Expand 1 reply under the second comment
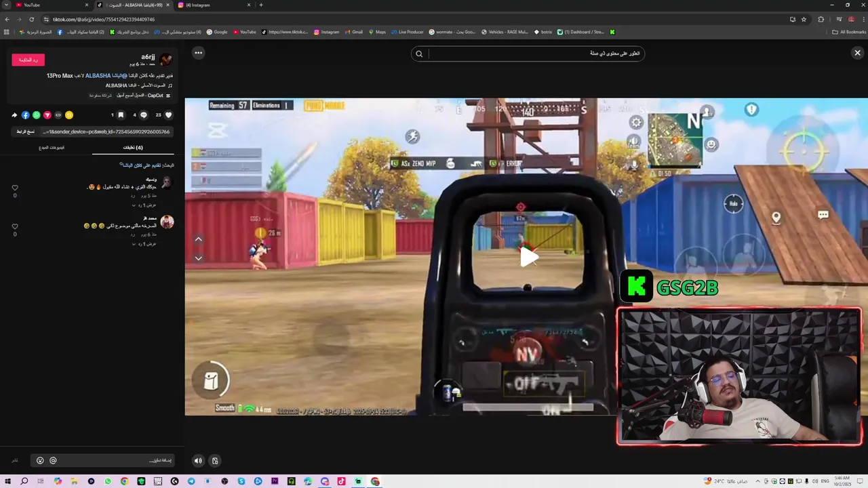 click(144, 243)
